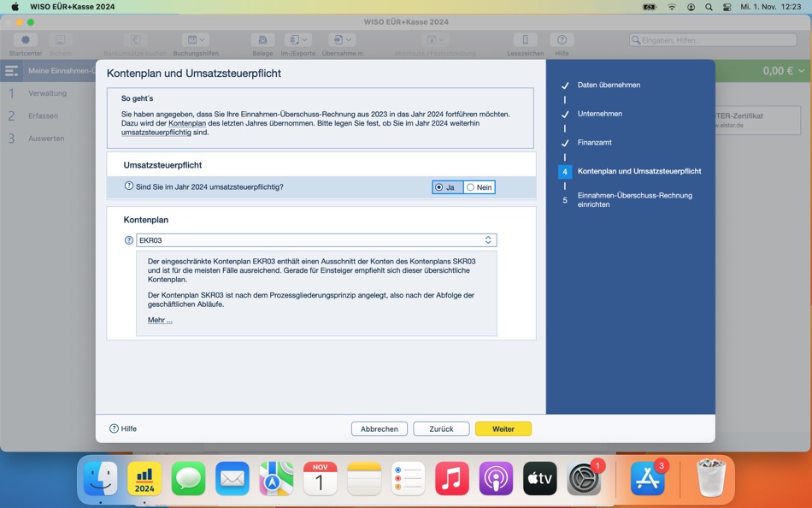Click the Lesezeichen bookmark icon
812x508 pixels.
(524, 39)
